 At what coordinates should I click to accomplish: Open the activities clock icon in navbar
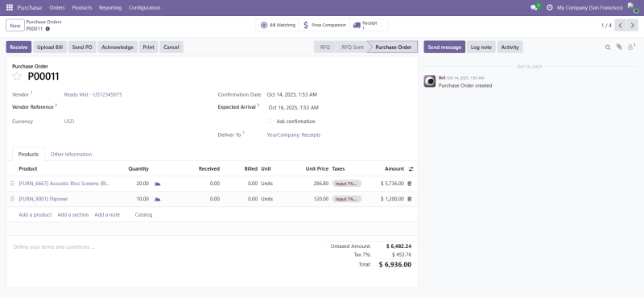tap(550, 7)
